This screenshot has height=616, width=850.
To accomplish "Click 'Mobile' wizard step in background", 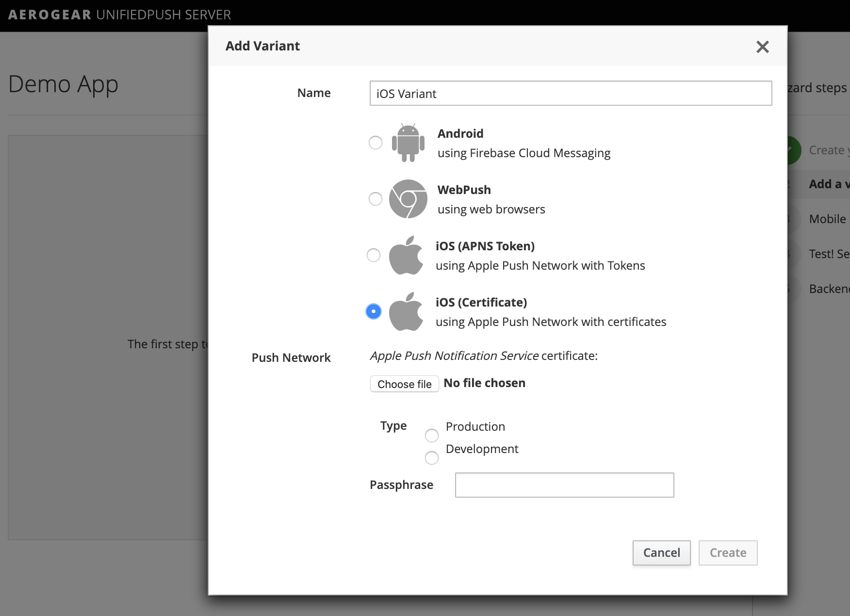I will (x=828, y=219).
